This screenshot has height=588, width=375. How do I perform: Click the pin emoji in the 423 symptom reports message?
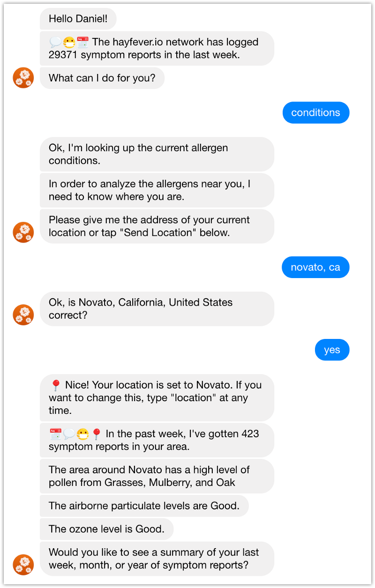(97, 434)
